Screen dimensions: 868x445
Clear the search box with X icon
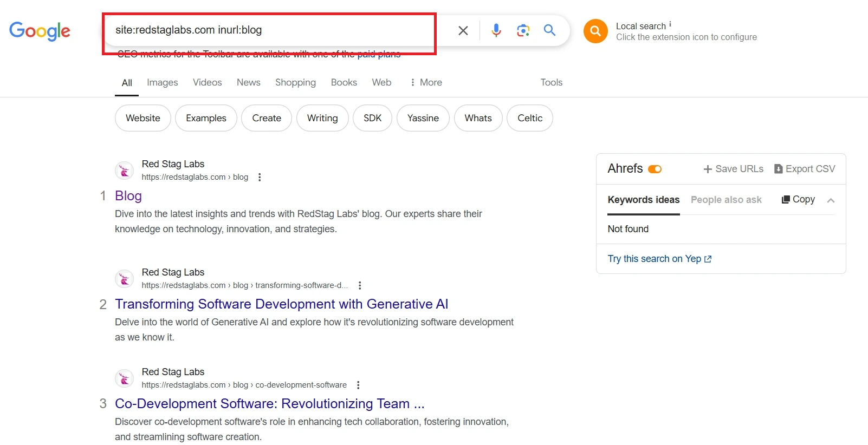coord(463,30)
